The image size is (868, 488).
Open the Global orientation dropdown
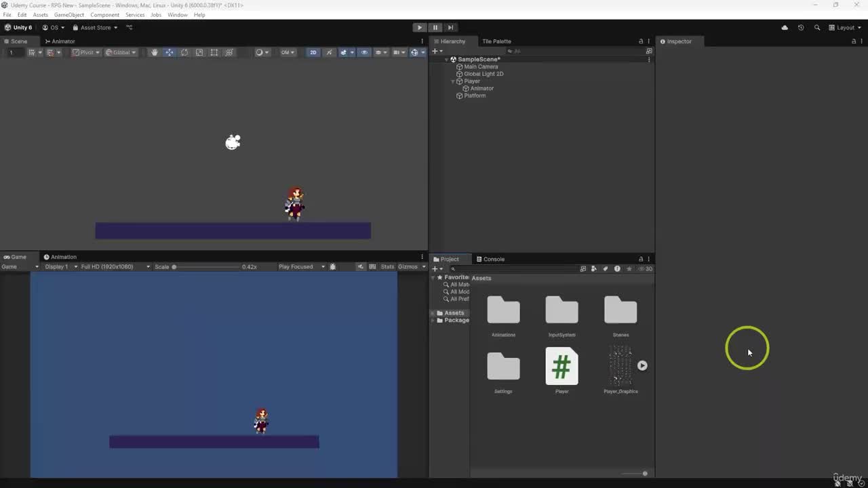pyautogui.click(x=121, y=52)
